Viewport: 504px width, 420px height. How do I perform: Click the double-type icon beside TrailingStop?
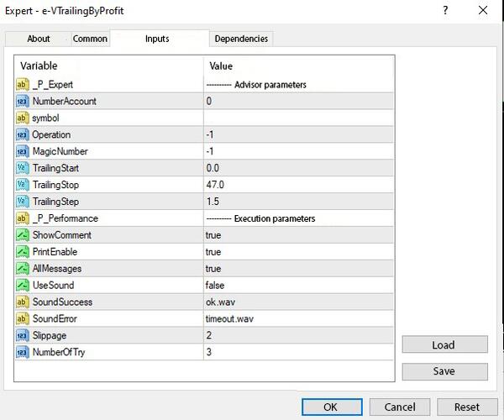click(22, 185)
